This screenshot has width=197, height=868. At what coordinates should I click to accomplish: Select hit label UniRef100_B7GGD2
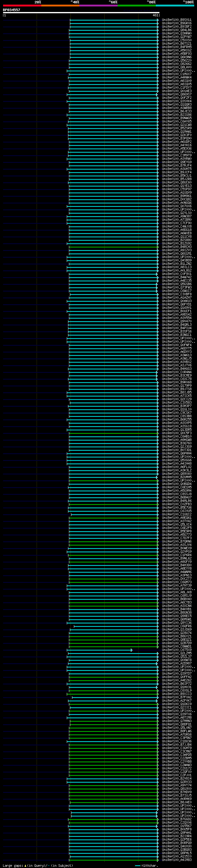176,819
